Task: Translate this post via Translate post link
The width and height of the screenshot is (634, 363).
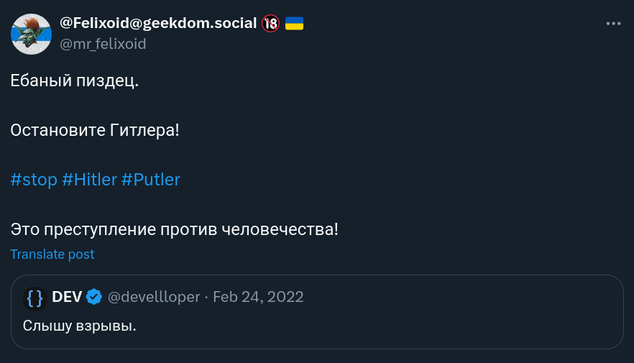Action: pyautogui.click(x=52, y=254)
